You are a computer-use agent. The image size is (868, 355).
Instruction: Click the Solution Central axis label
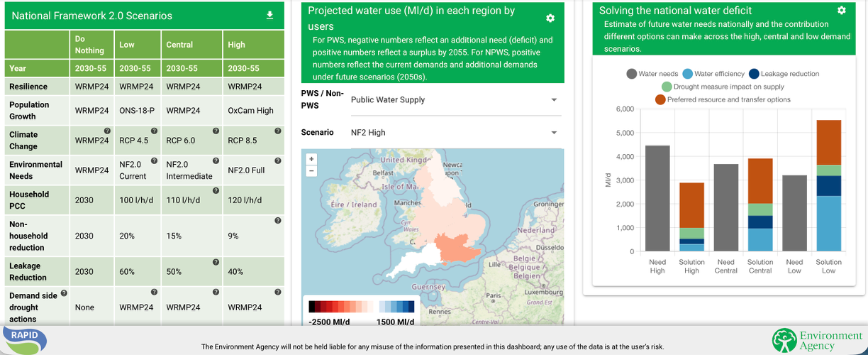[x=760, y=266]
